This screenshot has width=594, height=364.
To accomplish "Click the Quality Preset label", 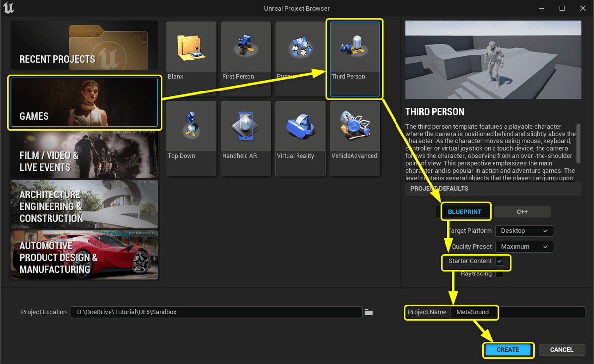I will tap(471, 247).
